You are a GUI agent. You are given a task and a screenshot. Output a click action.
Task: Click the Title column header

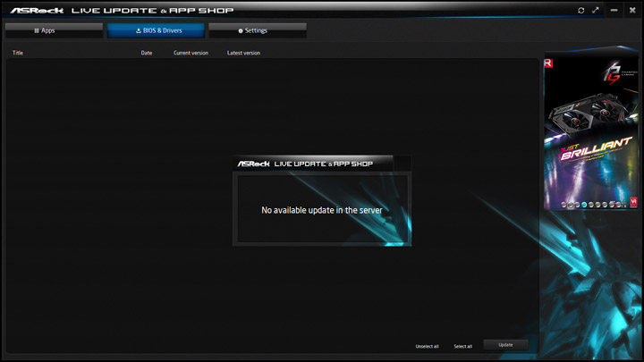[x=18, y=53]
